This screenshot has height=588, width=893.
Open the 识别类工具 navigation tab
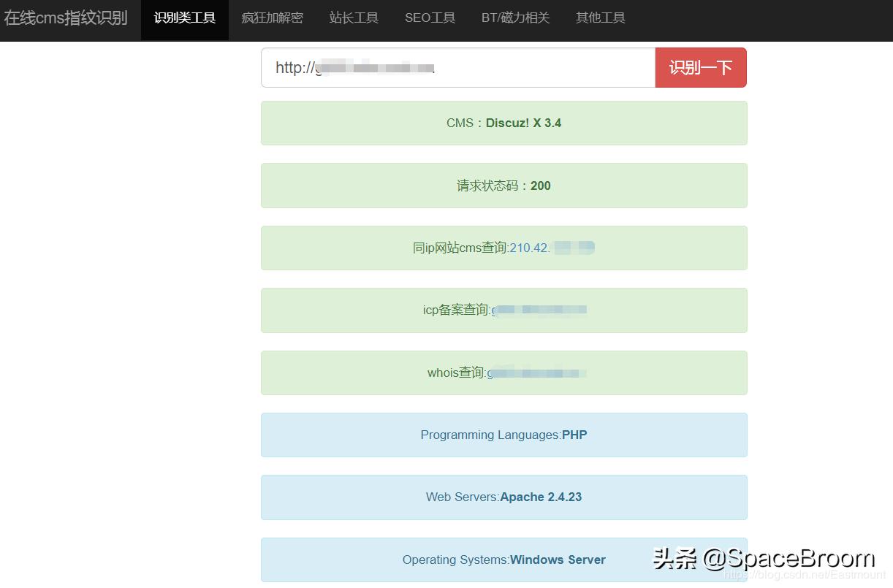click(185, 20)
